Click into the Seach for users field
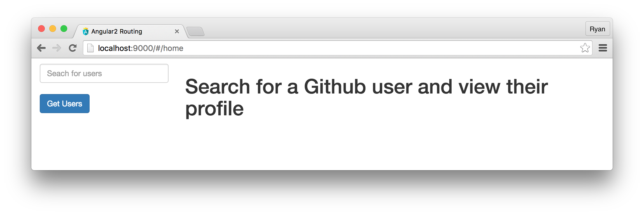 [104, 73]
